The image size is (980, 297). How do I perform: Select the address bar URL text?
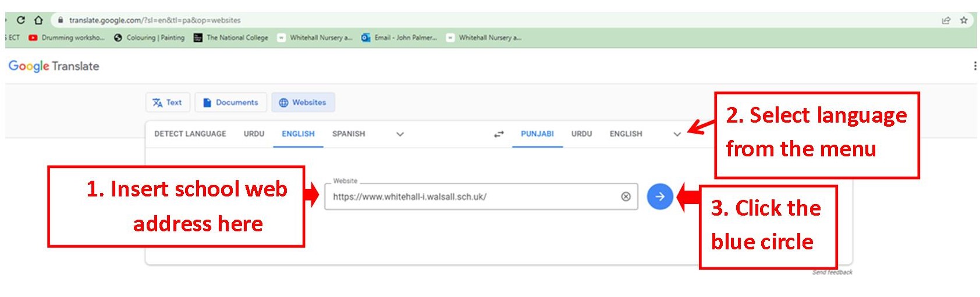pyautogui.click(x=155, y=20)
